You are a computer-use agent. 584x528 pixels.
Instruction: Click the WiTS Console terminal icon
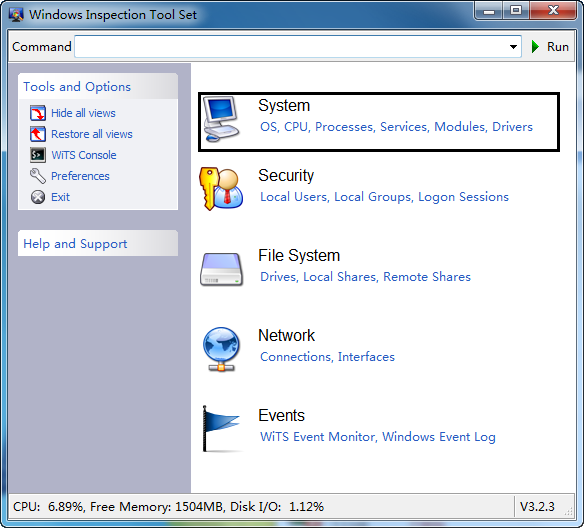pos(38,155)
